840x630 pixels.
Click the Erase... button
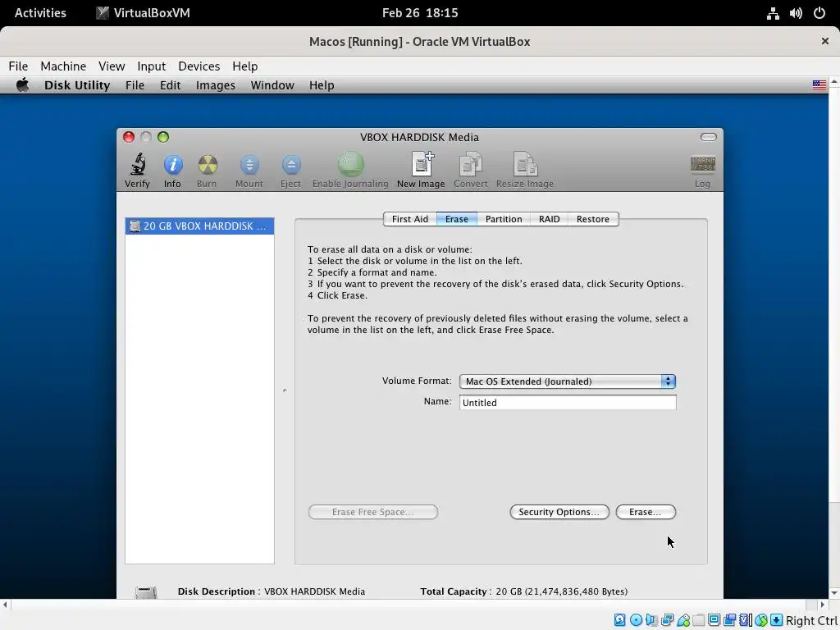click(646, 512)
